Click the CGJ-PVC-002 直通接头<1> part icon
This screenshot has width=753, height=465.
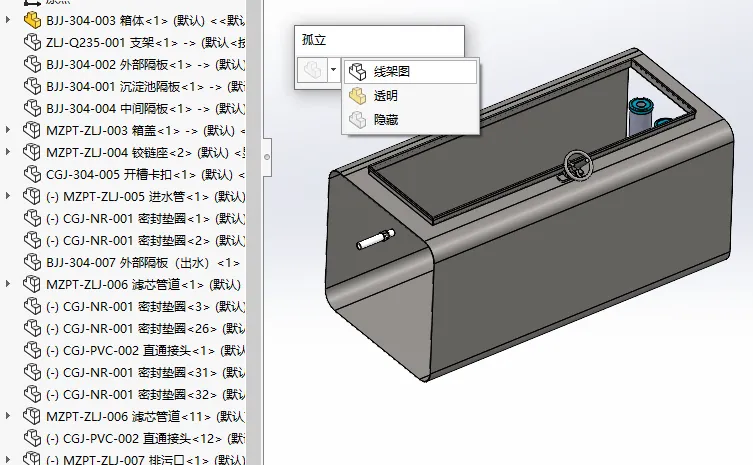(x=31, y=350)
